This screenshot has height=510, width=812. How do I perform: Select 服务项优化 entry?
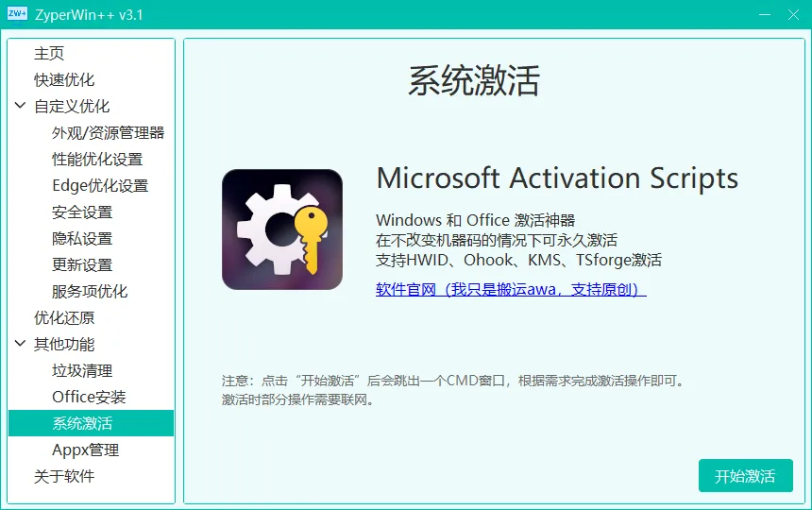pos(90,292)
